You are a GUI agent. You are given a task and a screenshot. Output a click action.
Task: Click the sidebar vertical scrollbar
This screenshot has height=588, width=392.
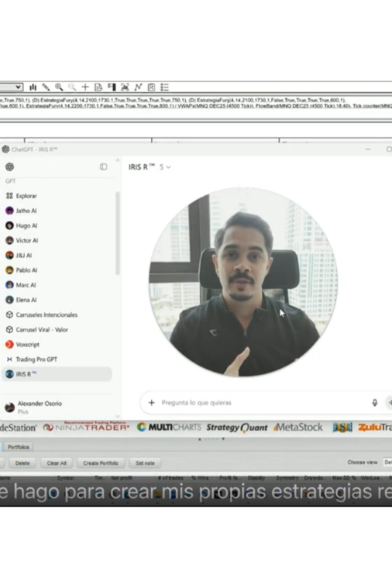tap(118, 233)
